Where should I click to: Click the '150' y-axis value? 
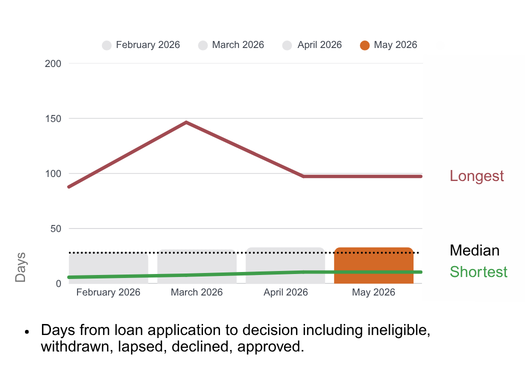click(x=53, y=119)
